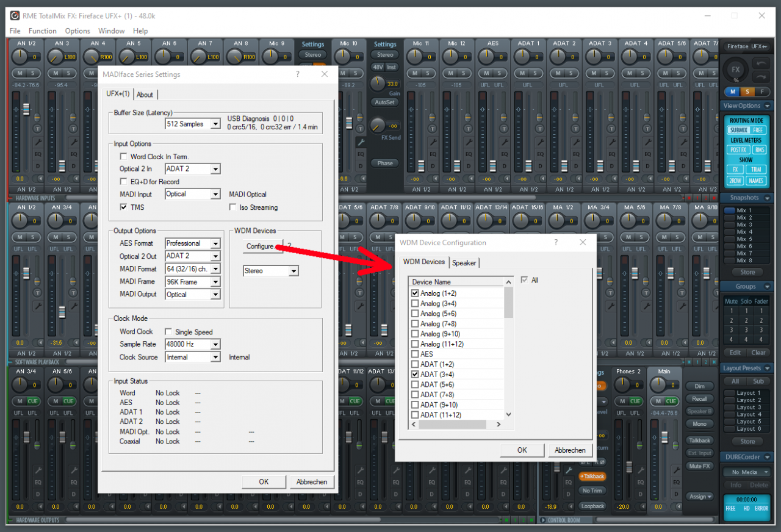
Task: Open the MADI Frame dropdown
Action: [x=215, y=282]
